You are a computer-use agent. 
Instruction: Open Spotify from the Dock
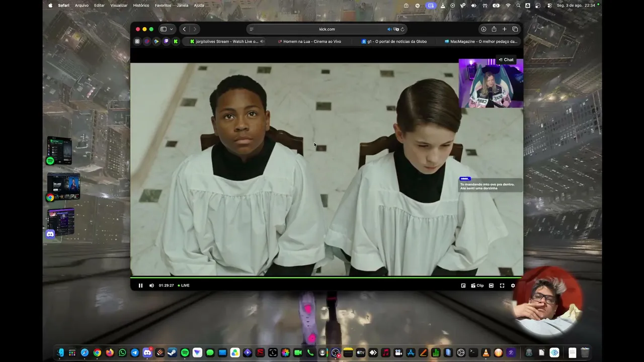tap(185, 353)
